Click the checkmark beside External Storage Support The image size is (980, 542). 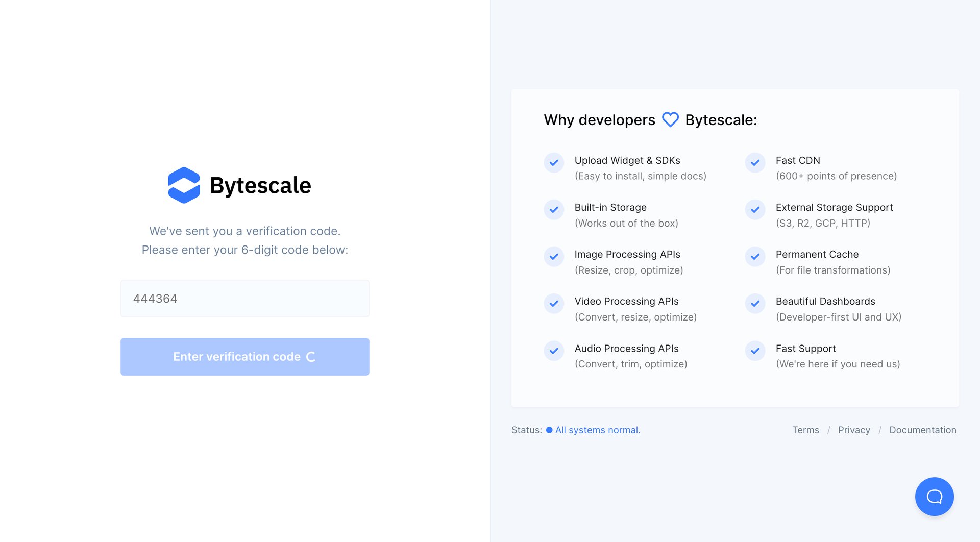click(754, 210)
